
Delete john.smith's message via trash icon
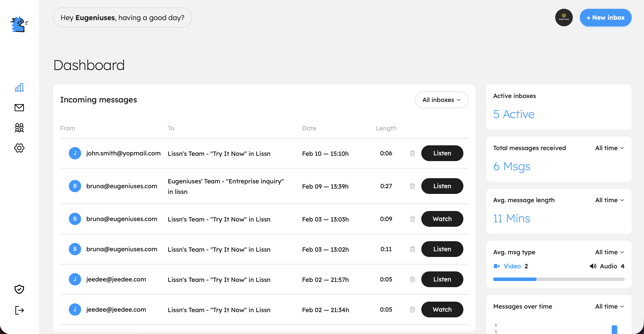coord(412,153)
